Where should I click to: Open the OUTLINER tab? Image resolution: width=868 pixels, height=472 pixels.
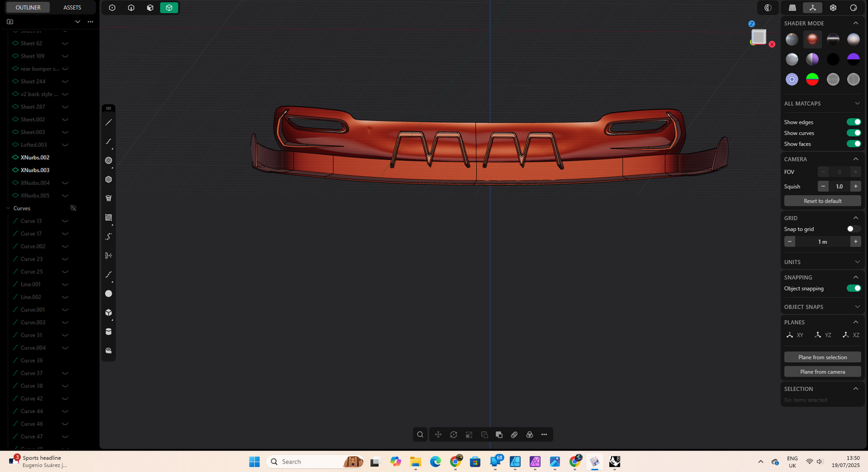pyautogui.click(x=28, y=7)
